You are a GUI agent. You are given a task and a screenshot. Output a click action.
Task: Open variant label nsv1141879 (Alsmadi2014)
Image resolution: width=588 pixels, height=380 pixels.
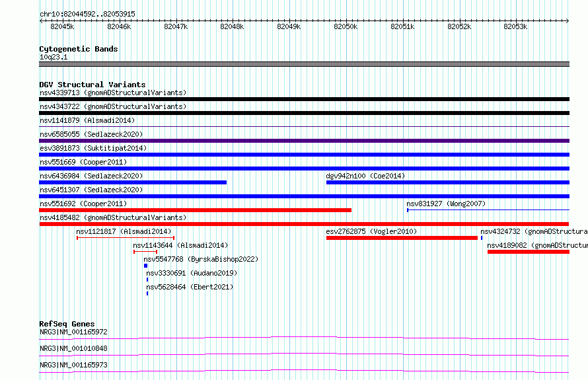[x=87, y=120]
